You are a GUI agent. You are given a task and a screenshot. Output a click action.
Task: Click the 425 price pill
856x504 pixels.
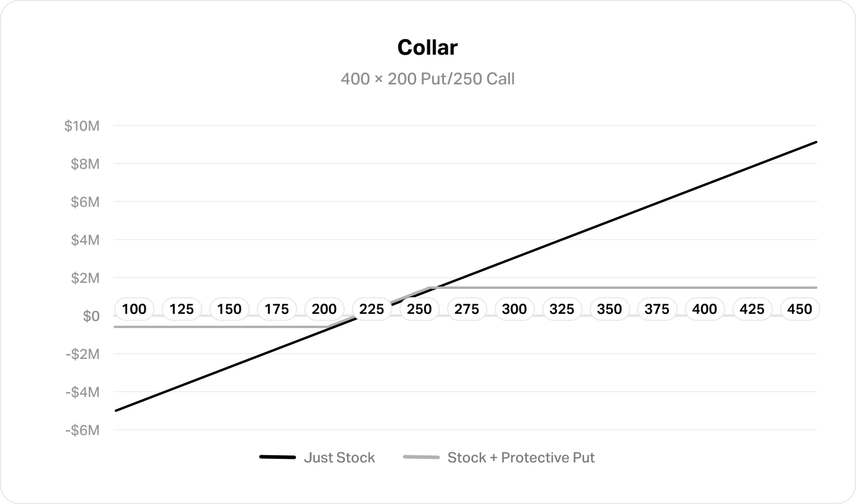752,309
